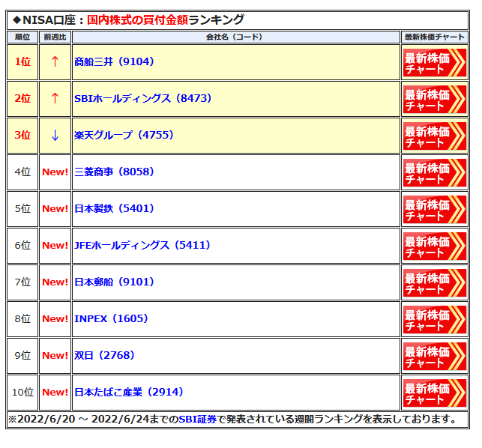
Task: Open the 商船三井 (9104) company link
Action: coord(114,62)
